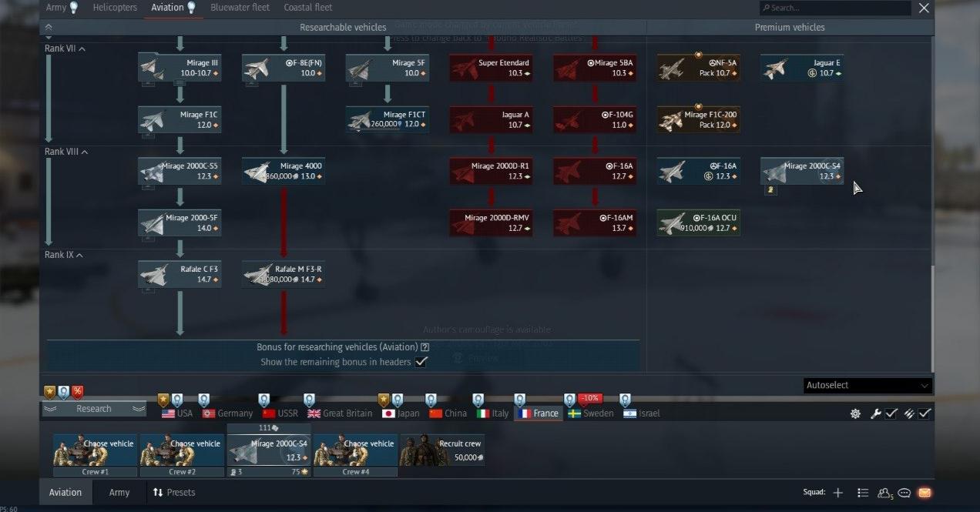
Task: Choose vehicle for Crew #2 slot
Action: pyautogui.click(x=182, y=450)
